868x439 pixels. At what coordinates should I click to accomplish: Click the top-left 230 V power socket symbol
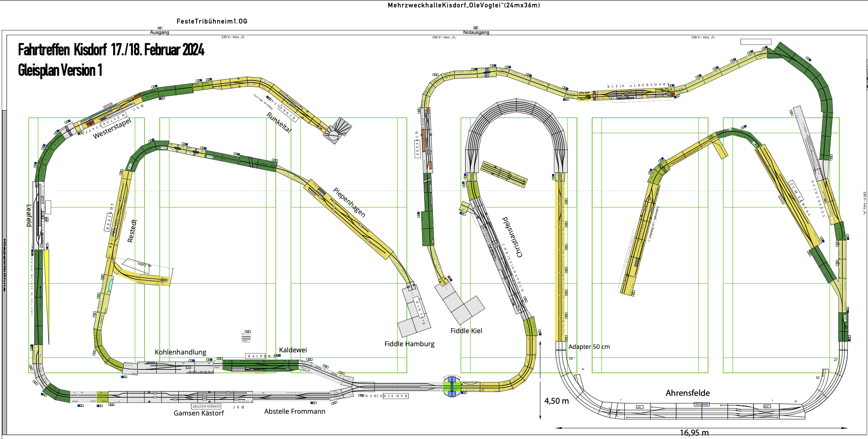[242, 37]
